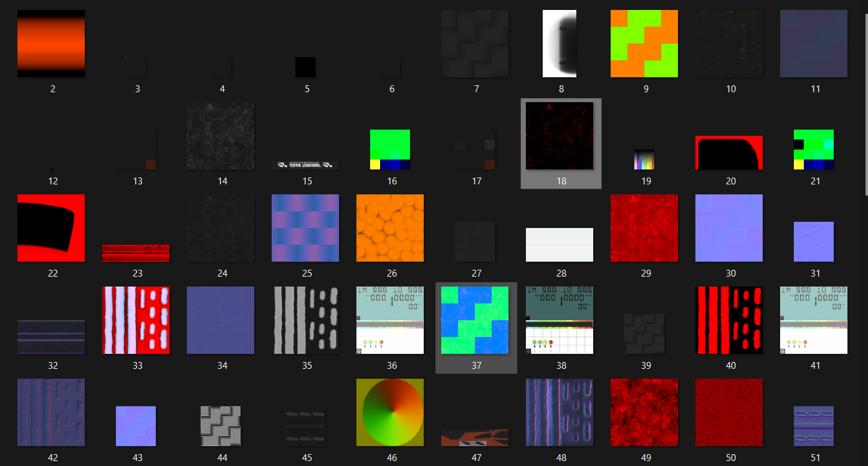Image resolution: width=868 pixels, height=466 pixels.
Task: Select white-and-black mask thumbnail 8
Action: 561,44
